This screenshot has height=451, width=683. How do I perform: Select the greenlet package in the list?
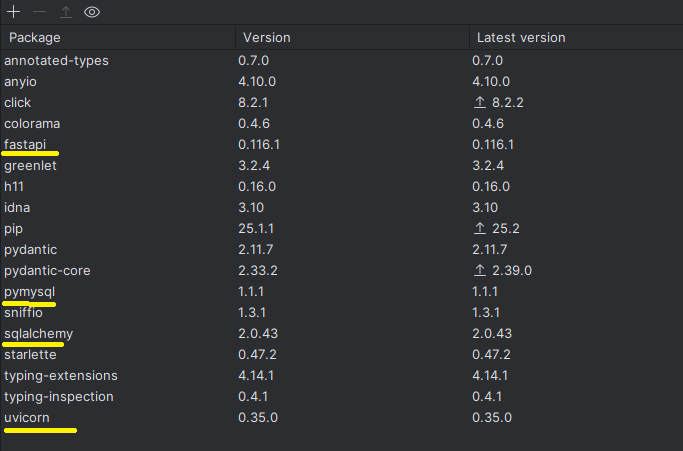pyautogui.click(x=30, y=165)
